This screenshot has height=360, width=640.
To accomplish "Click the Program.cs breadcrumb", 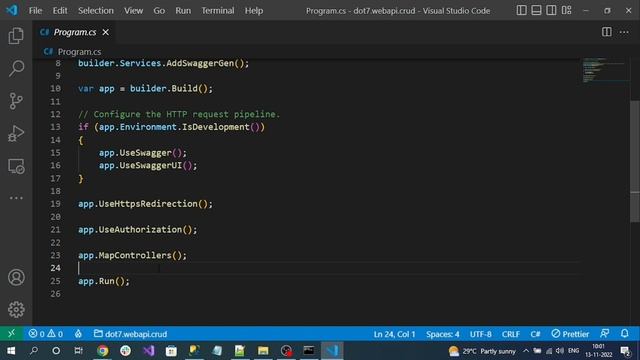I will coord(79,52).
